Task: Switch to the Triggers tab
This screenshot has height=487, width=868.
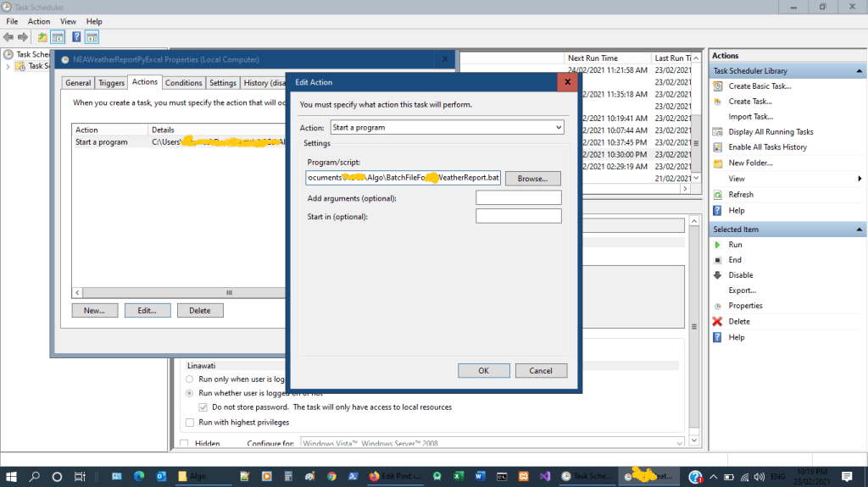Action: (111, 83)
